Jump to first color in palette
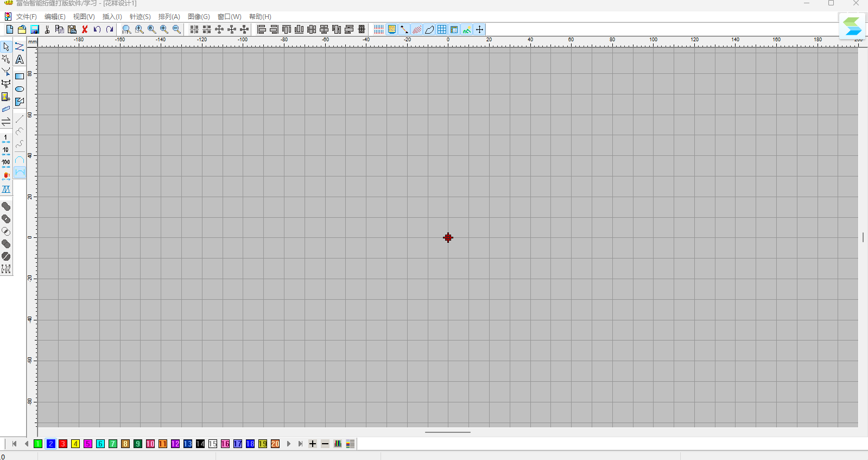Image resolution: width=868 pixels, height=460 pixels. (14, 444)
